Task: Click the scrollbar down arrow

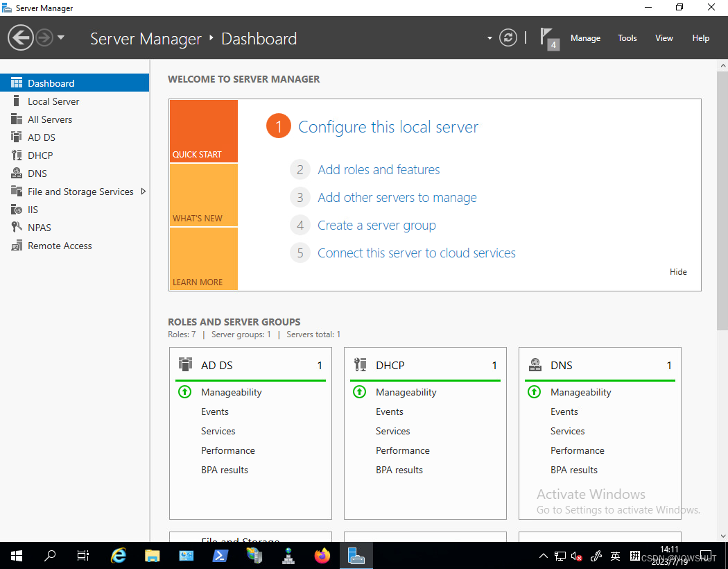Action: point(722,536)
